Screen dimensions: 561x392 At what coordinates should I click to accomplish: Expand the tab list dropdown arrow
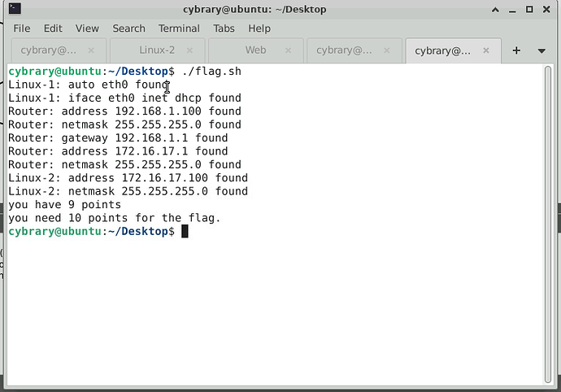pyautogui.click(x=541, y=50)
